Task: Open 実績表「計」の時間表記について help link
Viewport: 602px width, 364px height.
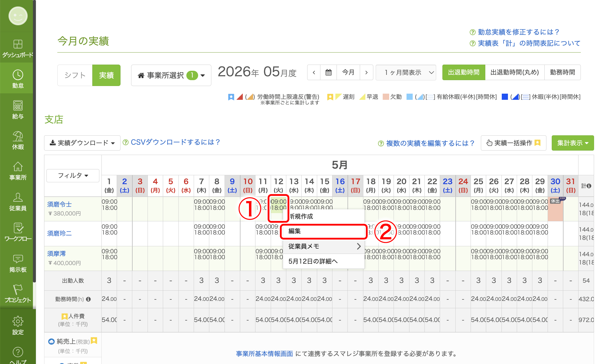Action: (x=529, y=43)
